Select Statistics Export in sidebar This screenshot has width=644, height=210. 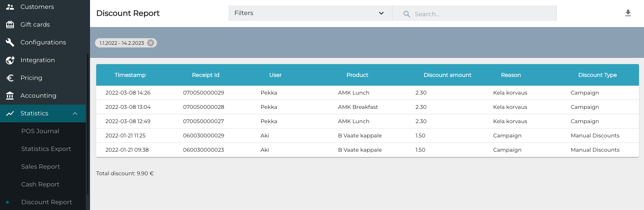pos(46,149)
